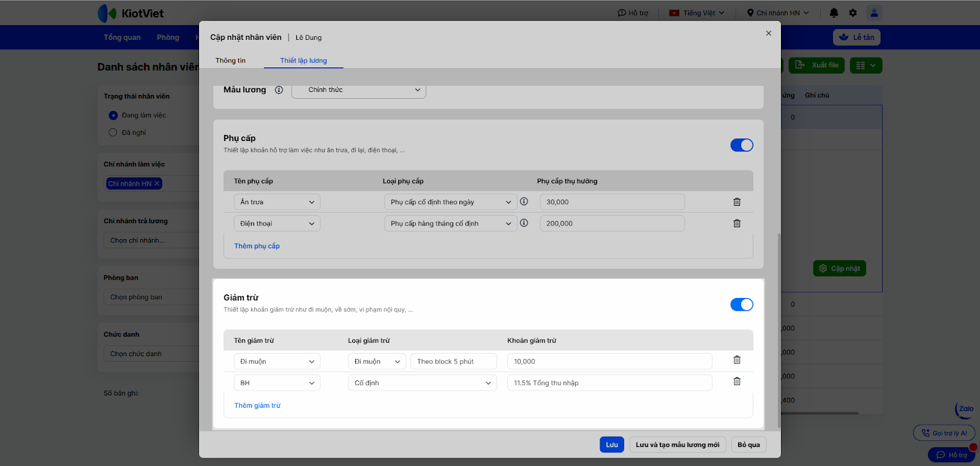The image size is (980, 466).
Task: Click the modal's vertical scrollbar
Action: pyautogui.click(x=778, y=331)
